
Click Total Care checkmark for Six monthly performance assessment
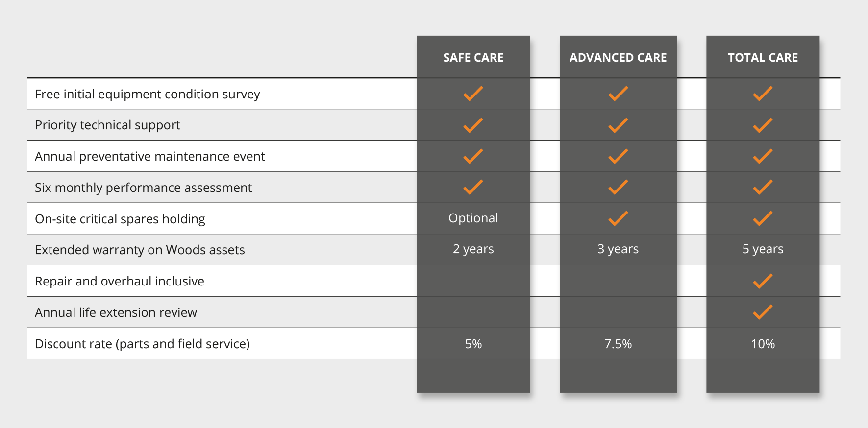(x=763, y=187)
